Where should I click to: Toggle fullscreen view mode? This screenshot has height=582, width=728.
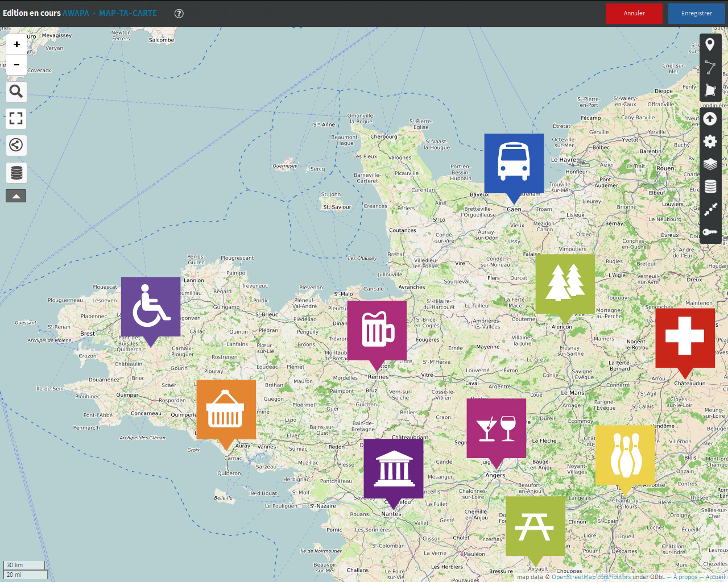[x=16, y=119]
